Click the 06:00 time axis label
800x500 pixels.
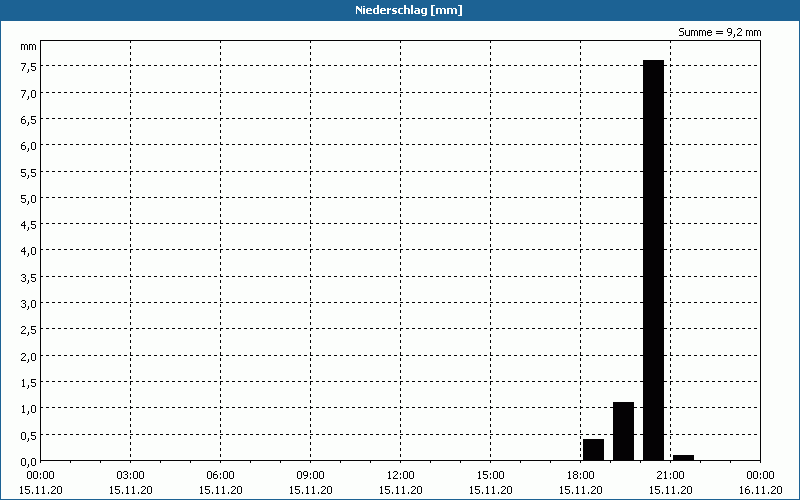coord(220,476)
